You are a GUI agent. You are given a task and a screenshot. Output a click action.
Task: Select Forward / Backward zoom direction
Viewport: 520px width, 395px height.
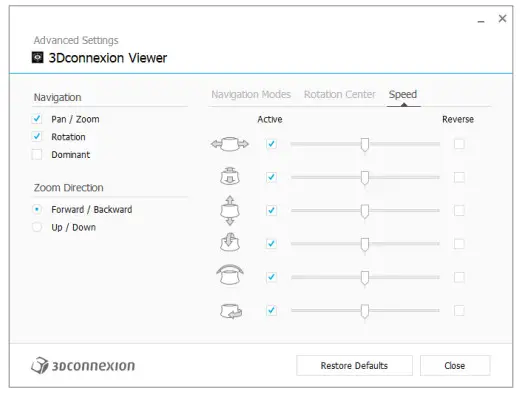tap(37, 209)
